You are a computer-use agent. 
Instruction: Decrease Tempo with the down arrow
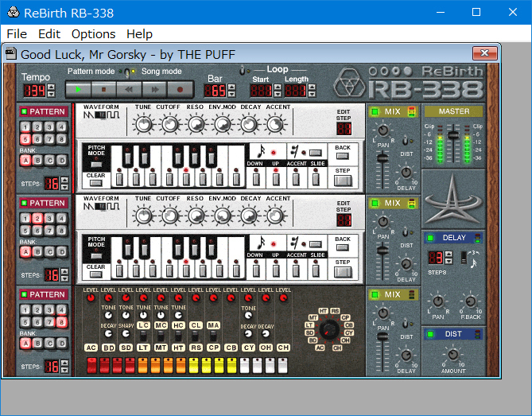pyautogui.click(x=51, y=94)
